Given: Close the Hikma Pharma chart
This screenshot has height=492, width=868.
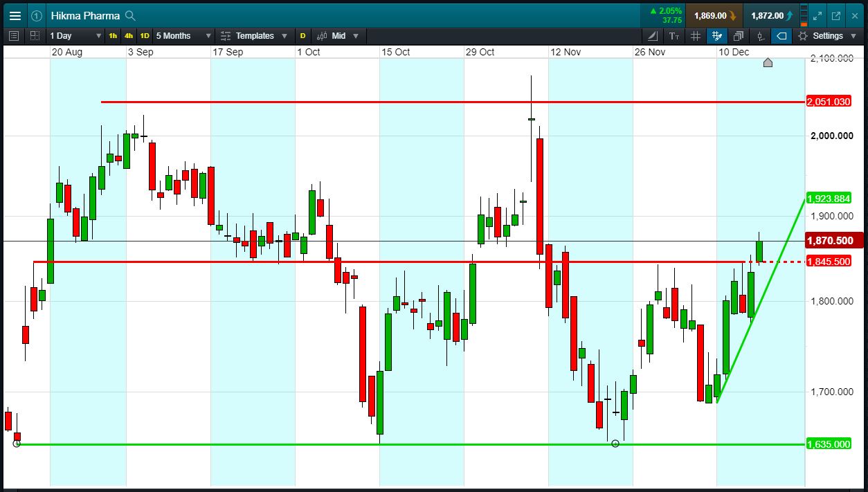Looking at the screenshot, I should coord(854,15).
